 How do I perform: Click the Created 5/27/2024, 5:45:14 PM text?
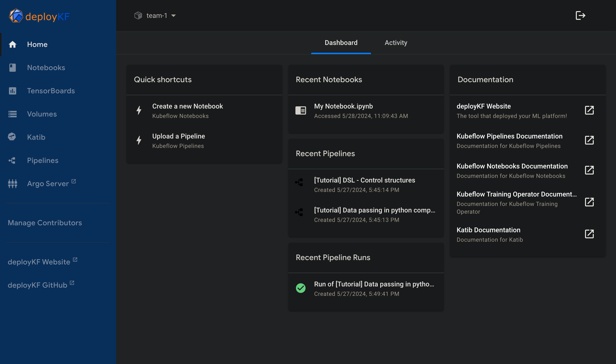356,190
